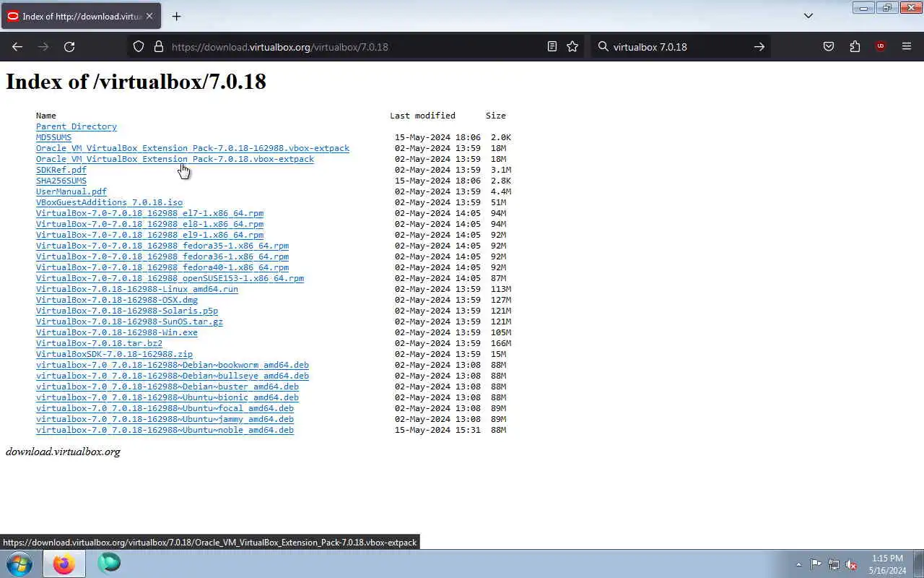
Task: Open the Parent Directory link
Action: [77, 126]
